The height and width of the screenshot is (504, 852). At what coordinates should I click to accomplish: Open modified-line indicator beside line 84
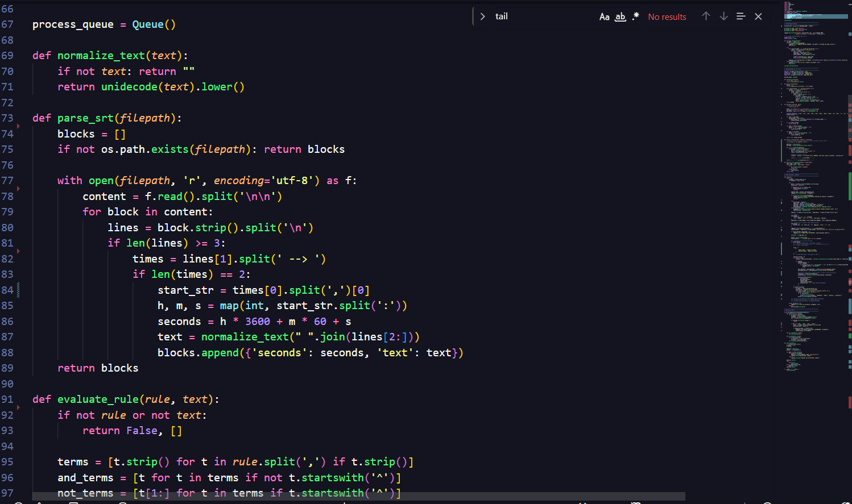18,290
